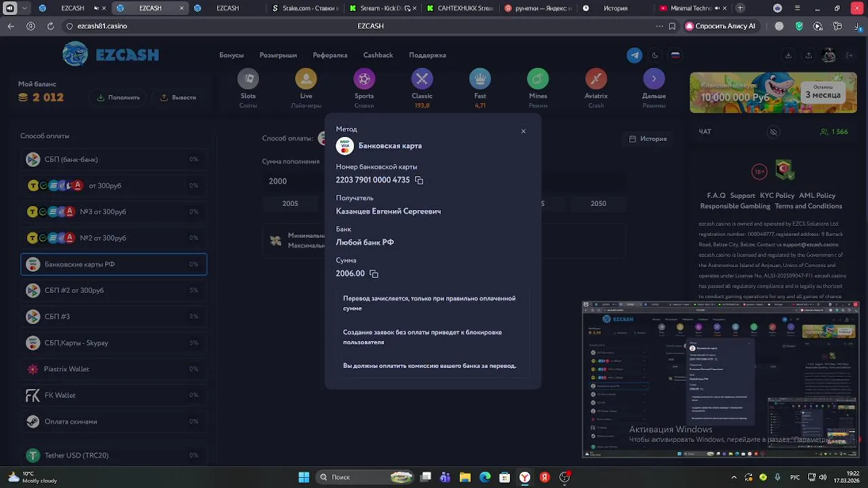Image resolution: width=868 pixels, height=488 pixels.
Task: Show more modes with Дальше arrow
Action: coord(654,88)
